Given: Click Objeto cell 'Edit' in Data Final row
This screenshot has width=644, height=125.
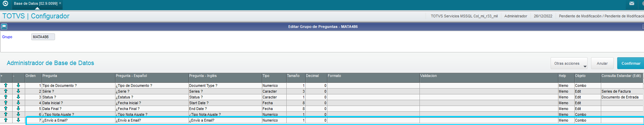Looking at the screenshot, I should pos(588,109).
